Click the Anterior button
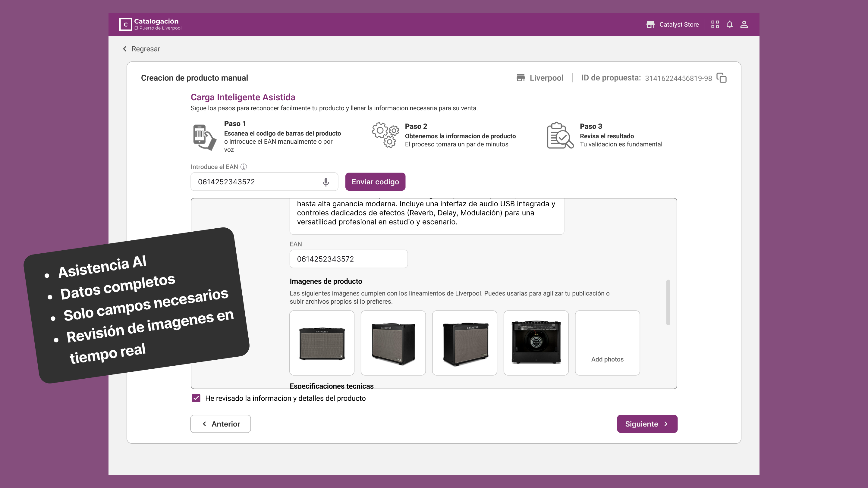 click(220, 424)
